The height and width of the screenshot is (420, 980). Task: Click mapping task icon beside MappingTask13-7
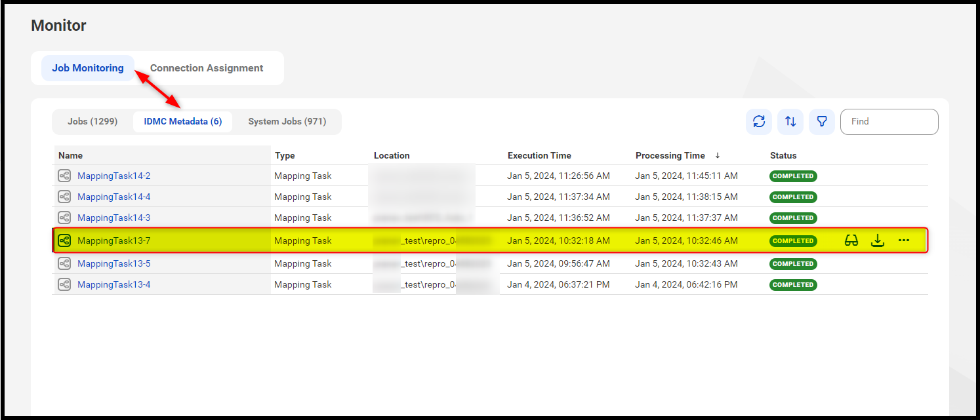click(x=64, y=240)
